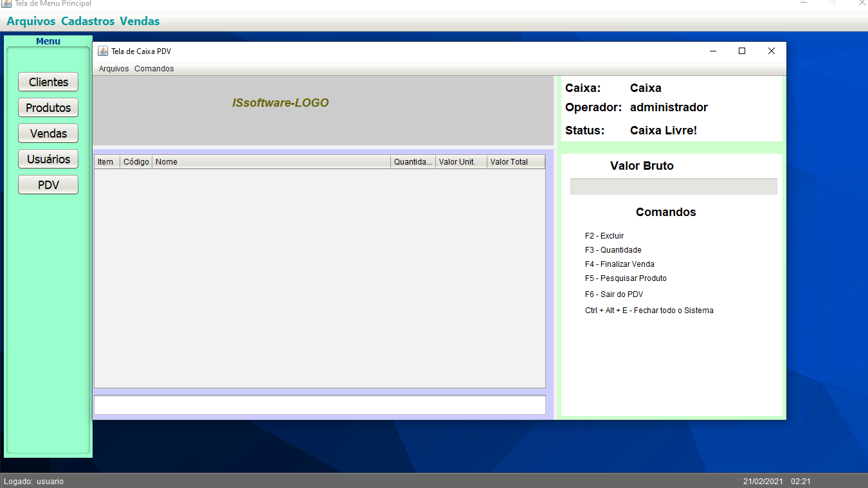
Task: Click the 'Comandos' heading in right panel
Action: pos(666,212)
